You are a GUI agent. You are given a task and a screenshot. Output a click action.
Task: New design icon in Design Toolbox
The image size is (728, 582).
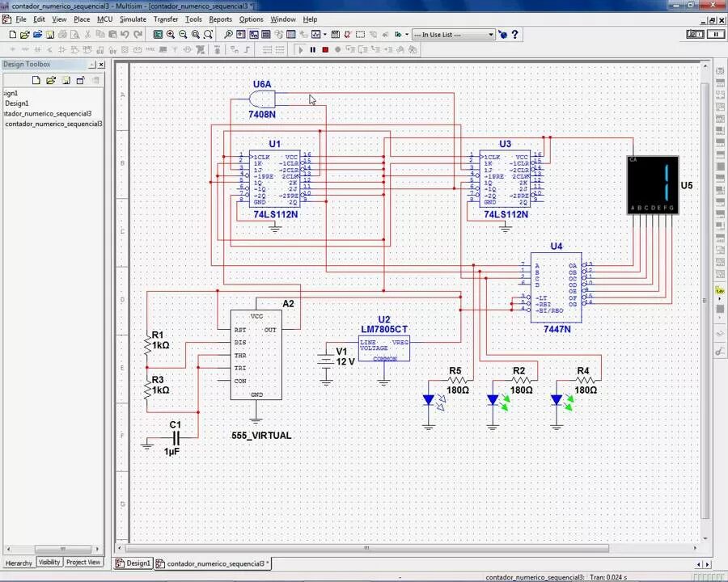pyautogui.click(x=36, y=80)
